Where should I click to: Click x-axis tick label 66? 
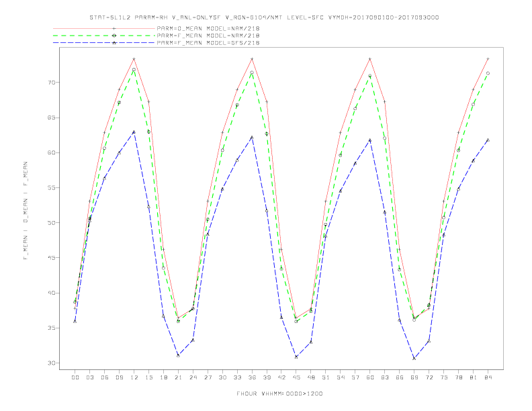pos(400,377)
